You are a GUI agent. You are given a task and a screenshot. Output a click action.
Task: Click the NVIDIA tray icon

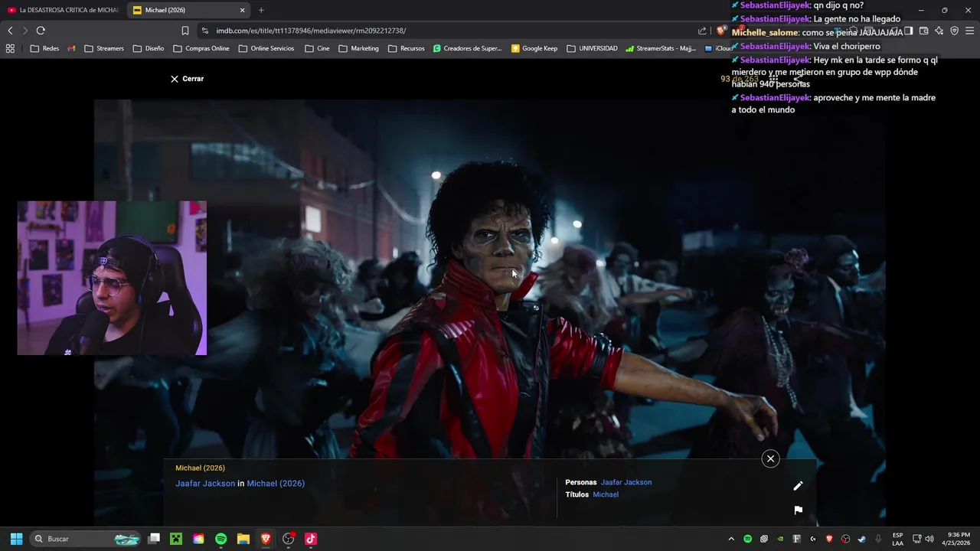(780, 539)
